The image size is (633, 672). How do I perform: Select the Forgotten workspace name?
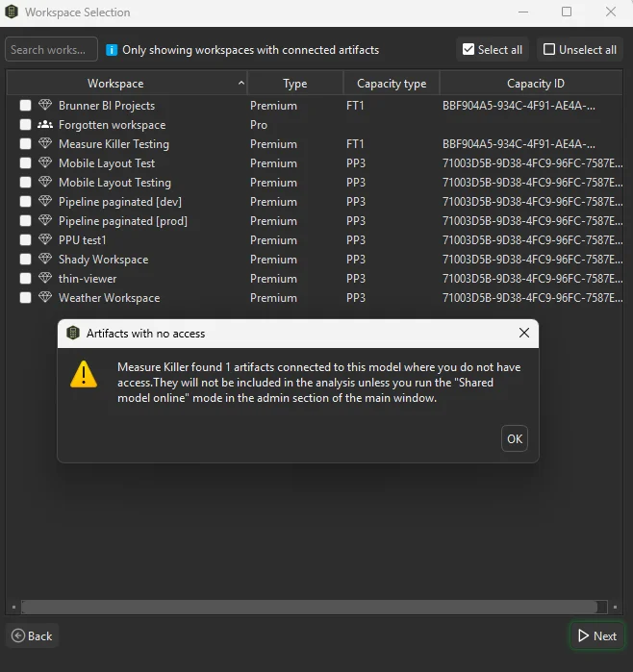(112, 125)
